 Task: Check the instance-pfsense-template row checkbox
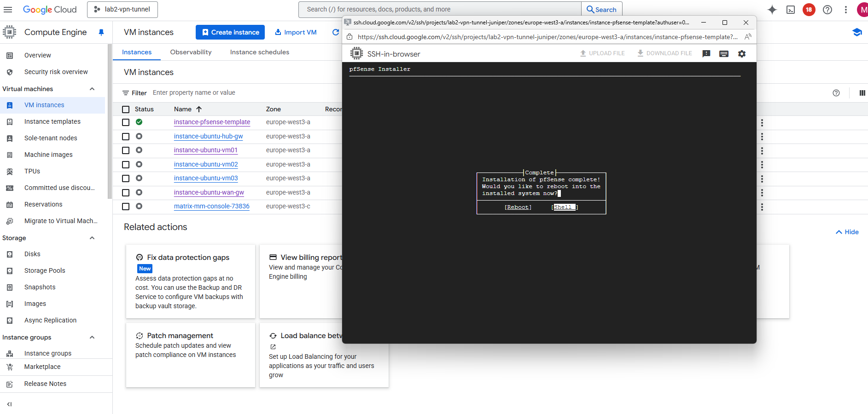coord(126,122)
